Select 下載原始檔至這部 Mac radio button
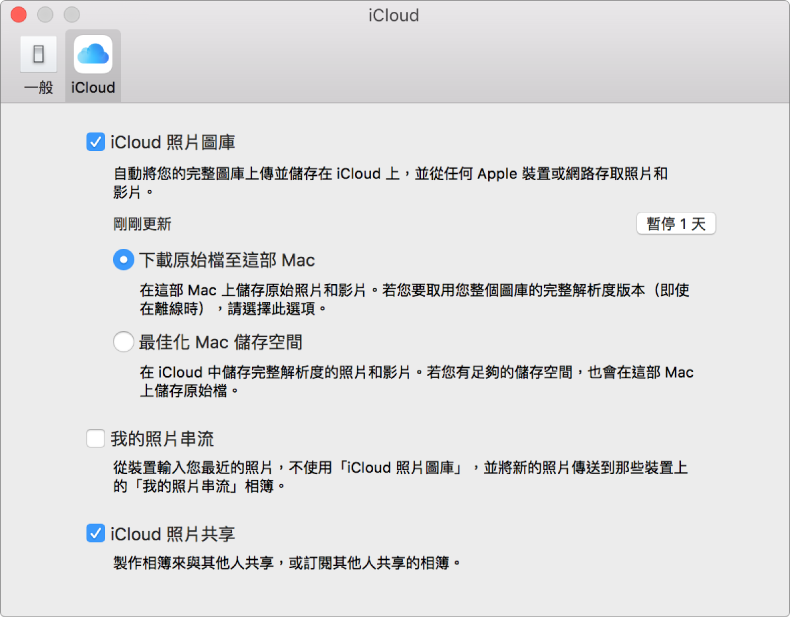The height and width of the screenshot is (617, 790). tap(123, 260)
